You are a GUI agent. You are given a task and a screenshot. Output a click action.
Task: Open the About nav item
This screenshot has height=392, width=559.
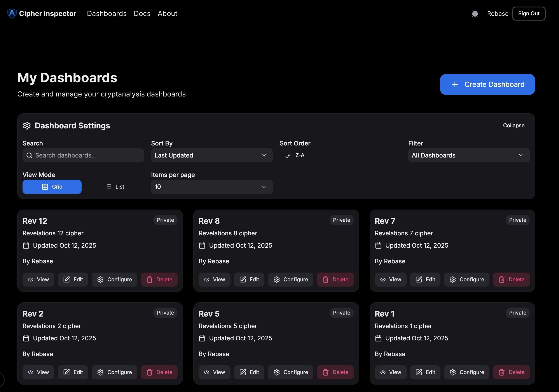coord(168,13)
